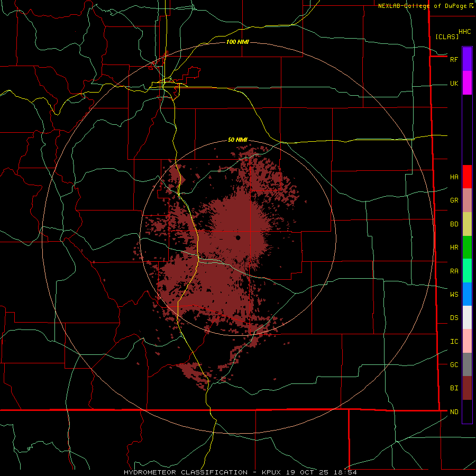476x476 pixels.
Task: Click the IC legend label
Action: click(454, 342)
